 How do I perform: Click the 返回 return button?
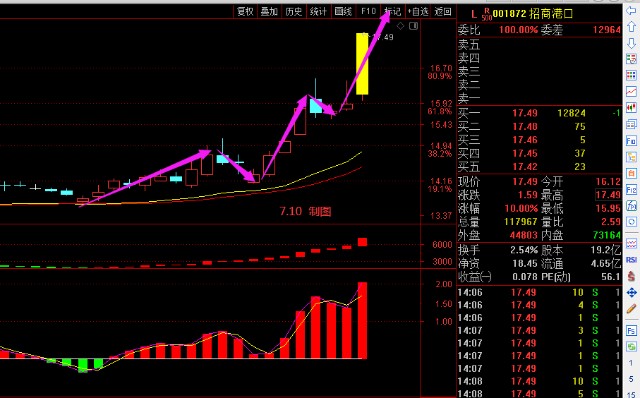point(443,11)
